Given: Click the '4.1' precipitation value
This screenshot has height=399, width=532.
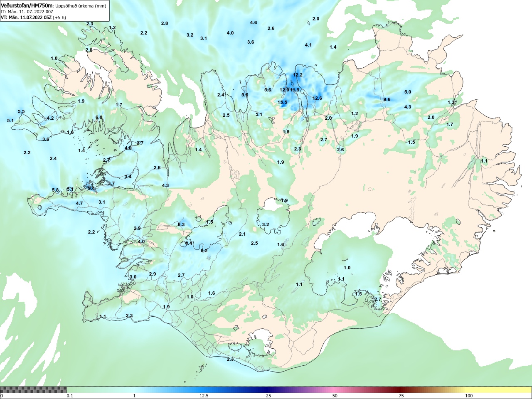Looking at the screenshot, I should pyautogui.click(x=308, y=45).
